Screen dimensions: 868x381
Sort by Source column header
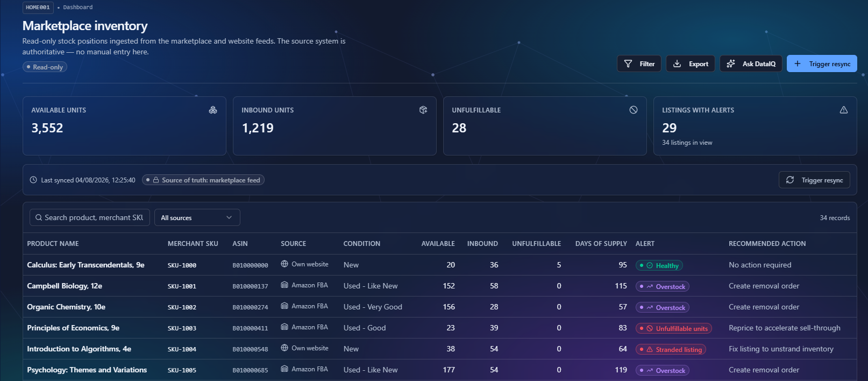point(293,244)
